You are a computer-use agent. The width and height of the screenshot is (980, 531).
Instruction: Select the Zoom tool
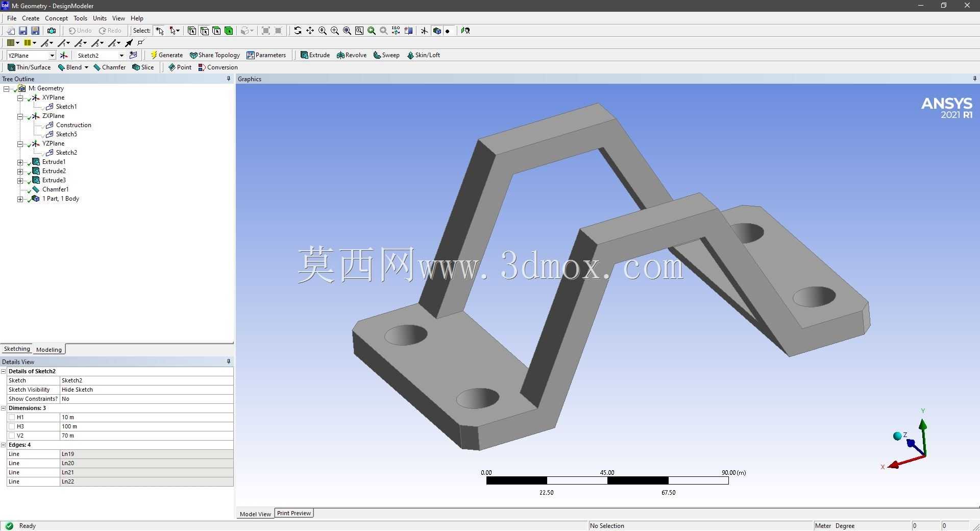point(322,31)
